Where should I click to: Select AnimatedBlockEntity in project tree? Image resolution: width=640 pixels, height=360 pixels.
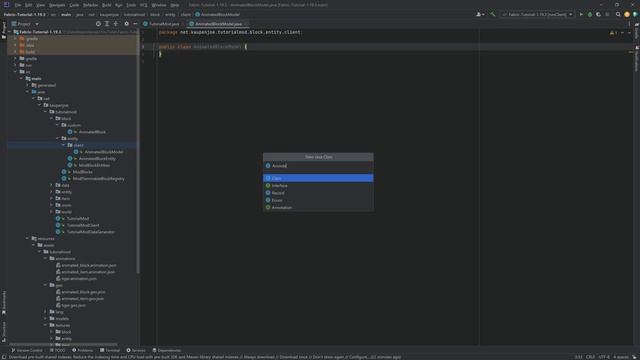[x=97, y=158]
